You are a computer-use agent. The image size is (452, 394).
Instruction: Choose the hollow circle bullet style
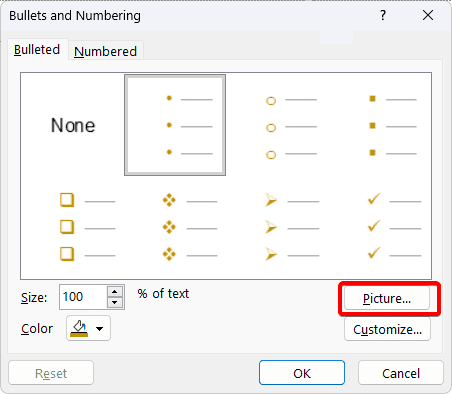click(x=277, y=125)
